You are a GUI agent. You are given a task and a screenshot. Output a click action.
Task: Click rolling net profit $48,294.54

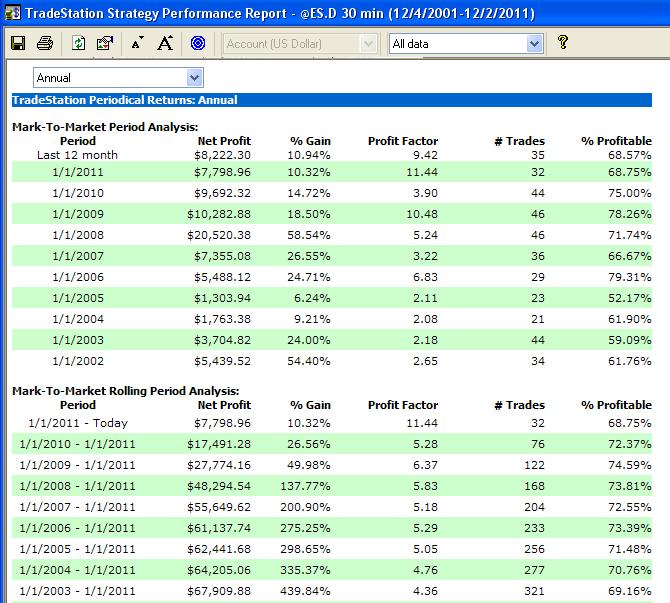[x=219, y=486]
